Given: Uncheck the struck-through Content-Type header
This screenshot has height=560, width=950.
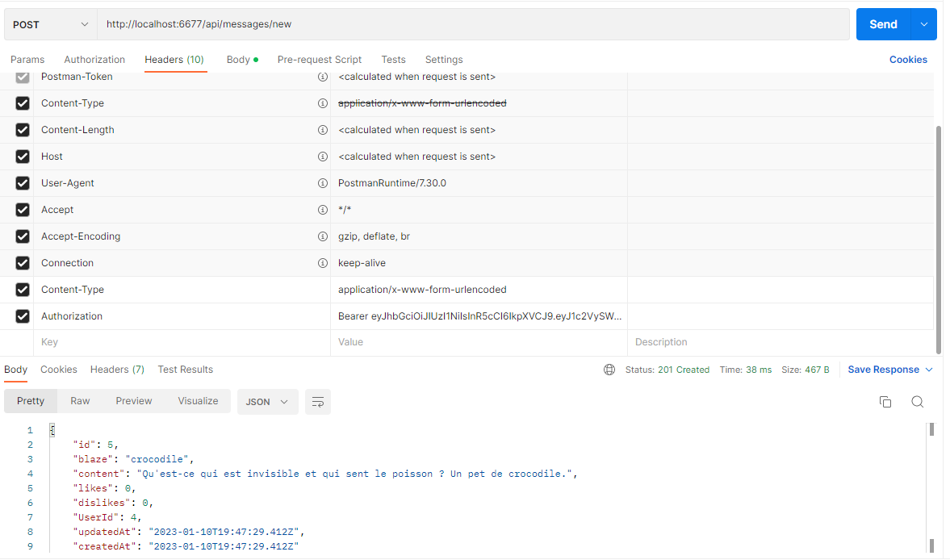Looking at the screenshot, I should pos(22,102).
